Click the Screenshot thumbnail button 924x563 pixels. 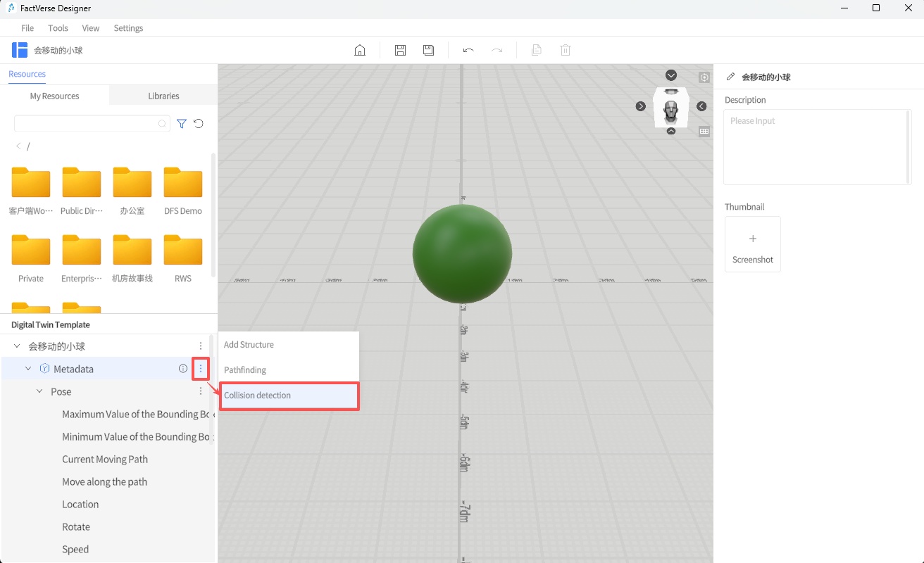point(752,244)
